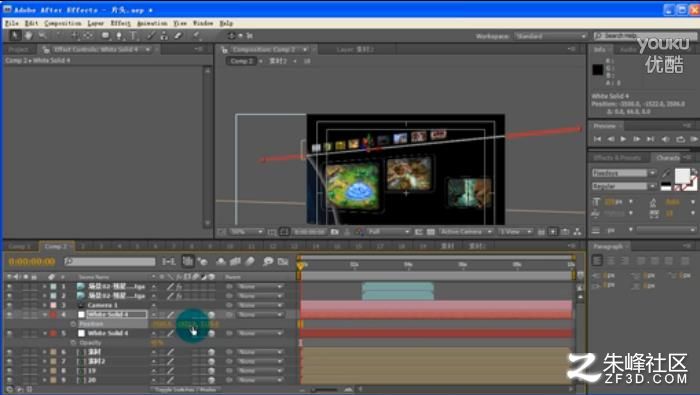Open the Effect menu
Image resolution: width=700 pixels, height=395 pixels.
pyautogui.click(x=121, y=23)
